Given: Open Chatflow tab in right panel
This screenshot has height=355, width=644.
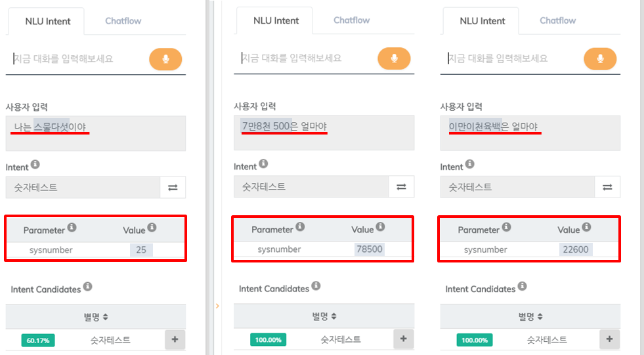Looking at the screenshot, I should [x=558, y=20].
